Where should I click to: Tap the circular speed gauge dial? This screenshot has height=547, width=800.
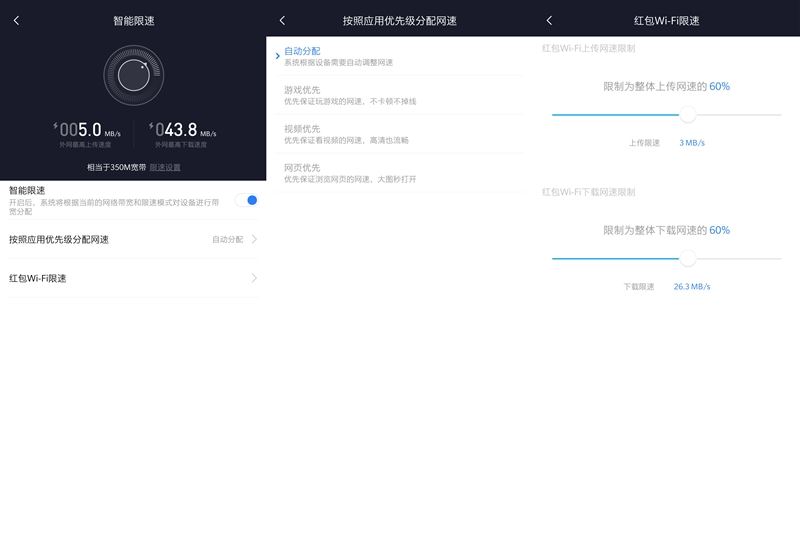pyautogui.click(x=134, y=75)
